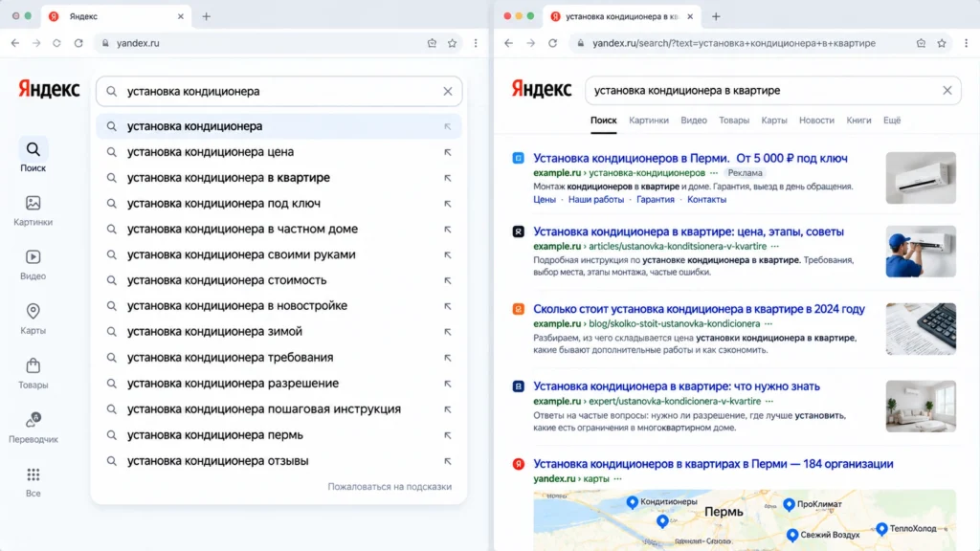Close the Яндекс tab in left window
This screenshot has height=551, width=980.
coord(181,16)
